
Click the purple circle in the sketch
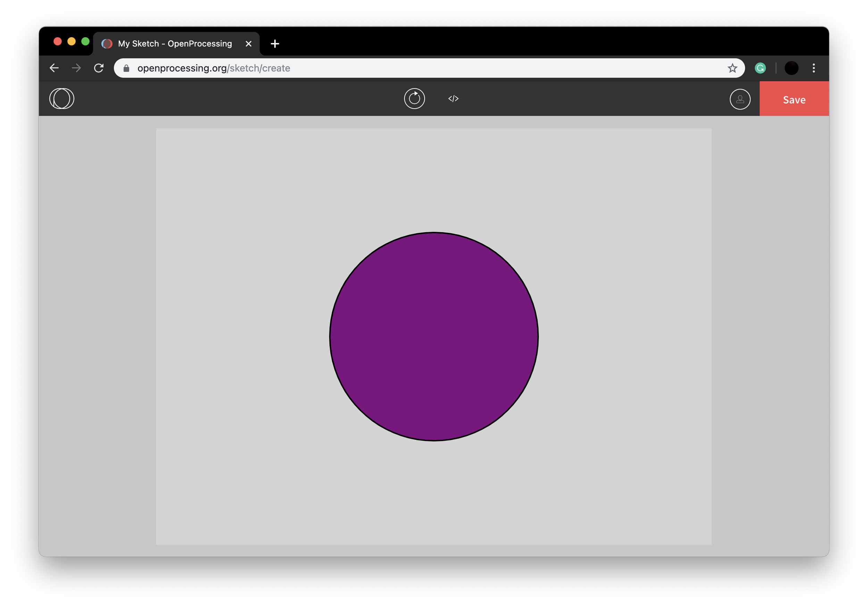coord(434,336)
